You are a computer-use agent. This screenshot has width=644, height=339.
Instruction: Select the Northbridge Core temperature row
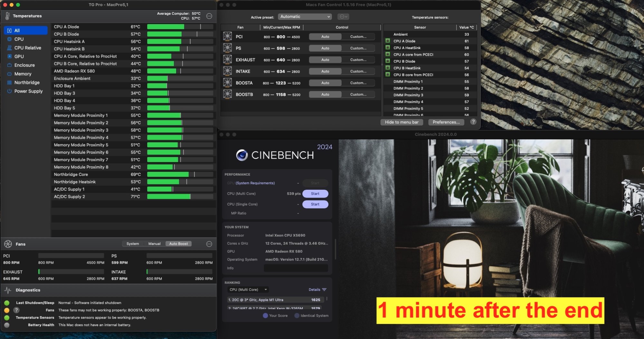[133, 174]
